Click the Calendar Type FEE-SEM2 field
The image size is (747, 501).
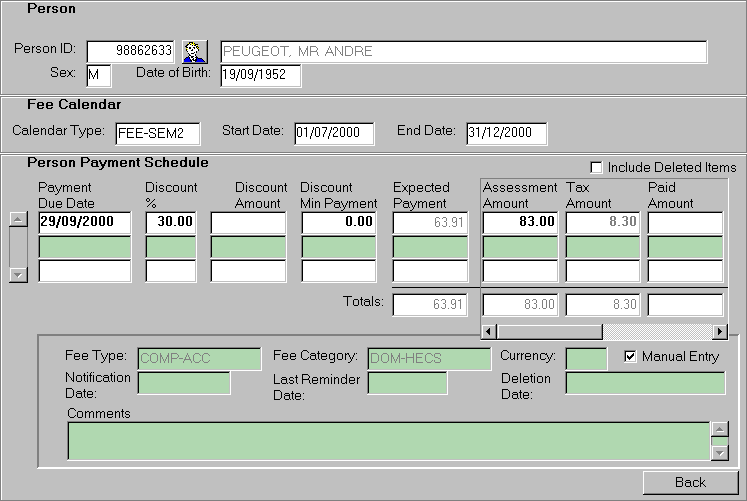pos(157,133)
